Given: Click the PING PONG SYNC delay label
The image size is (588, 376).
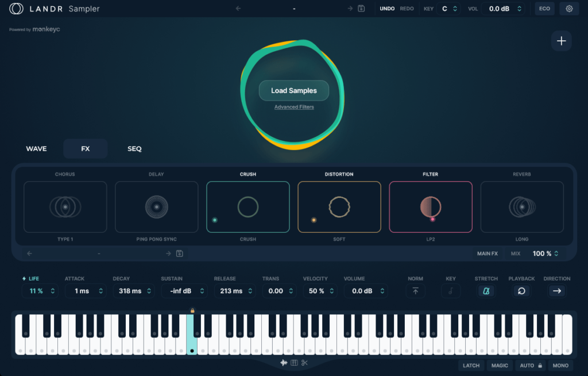Looking at the screenshot, I should tap(156, 239).
